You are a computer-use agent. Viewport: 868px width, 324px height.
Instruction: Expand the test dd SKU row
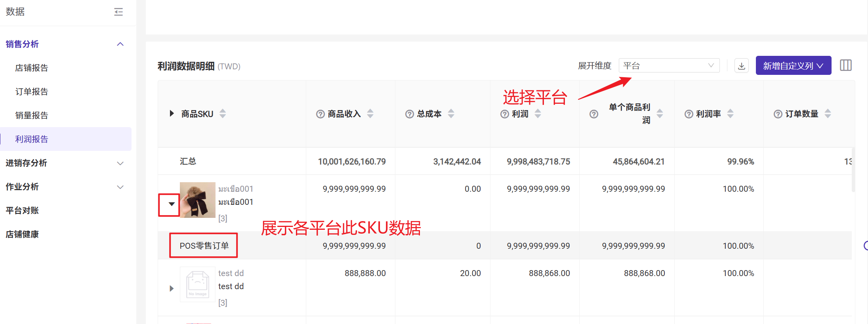click(x=172, y=288)
